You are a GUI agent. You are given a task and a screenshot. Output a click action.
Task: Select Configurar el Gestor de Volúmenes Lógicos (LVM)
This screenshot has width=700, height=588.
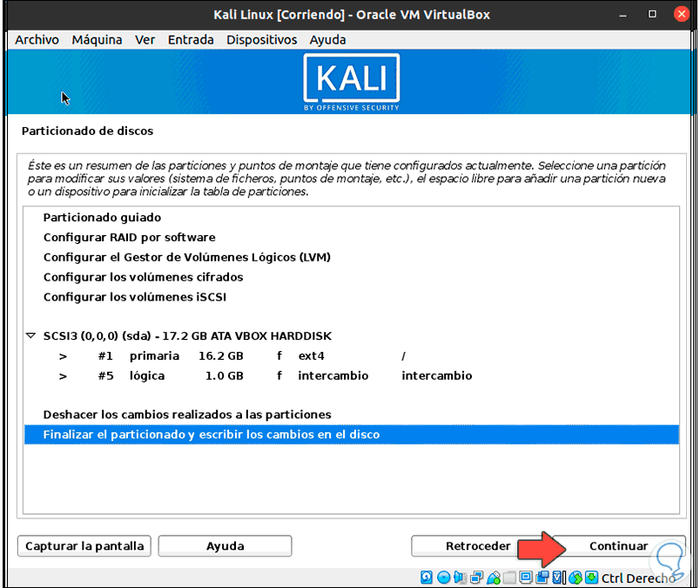tap(352, 257)
